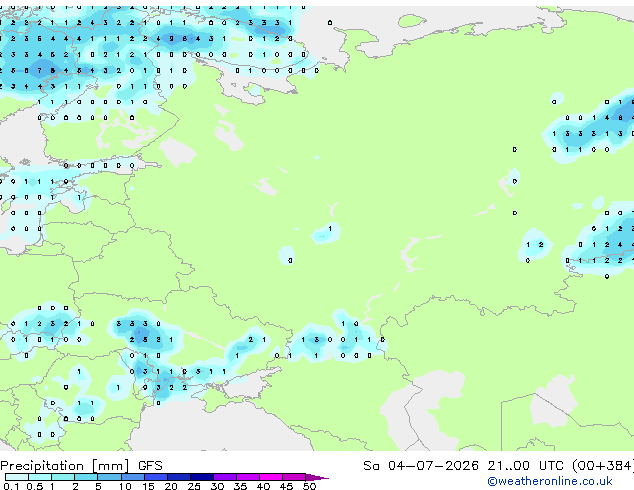Viewport: 634px width, 490px height.
Task: Click the 'Precipitation [mm]' title text
Action: [65, 466]
